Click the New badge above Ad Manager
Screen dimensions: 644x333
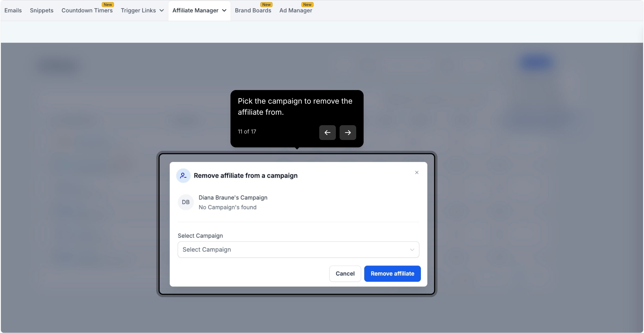pos(307,5)
